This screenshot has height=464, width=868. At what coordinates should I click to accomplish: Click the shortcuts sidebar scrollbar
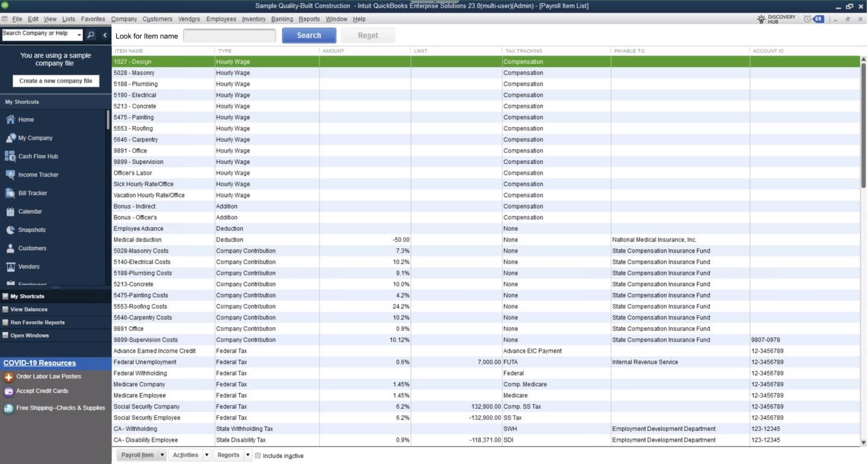tap(108, 119)
